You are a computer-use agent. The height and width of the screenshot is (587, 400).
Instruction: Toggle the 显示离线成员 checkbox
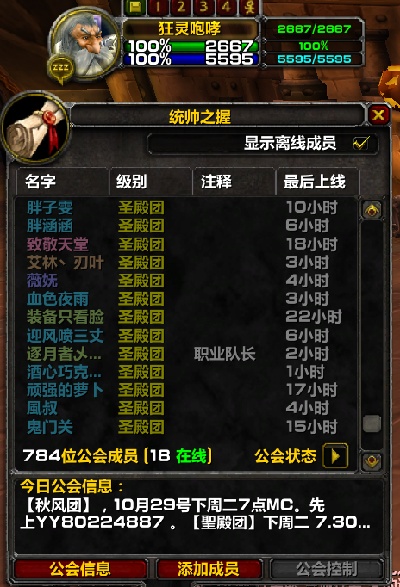362,143
